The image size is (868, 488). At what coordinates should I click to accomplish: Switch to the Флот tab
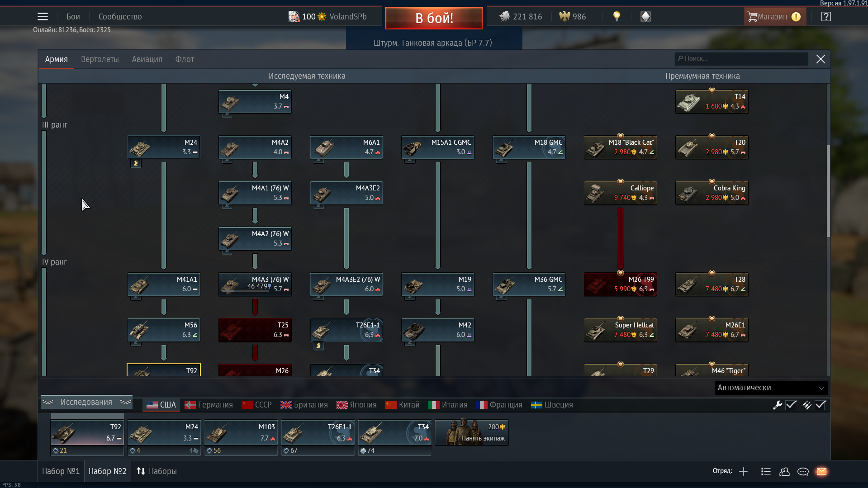coord(185,59)
